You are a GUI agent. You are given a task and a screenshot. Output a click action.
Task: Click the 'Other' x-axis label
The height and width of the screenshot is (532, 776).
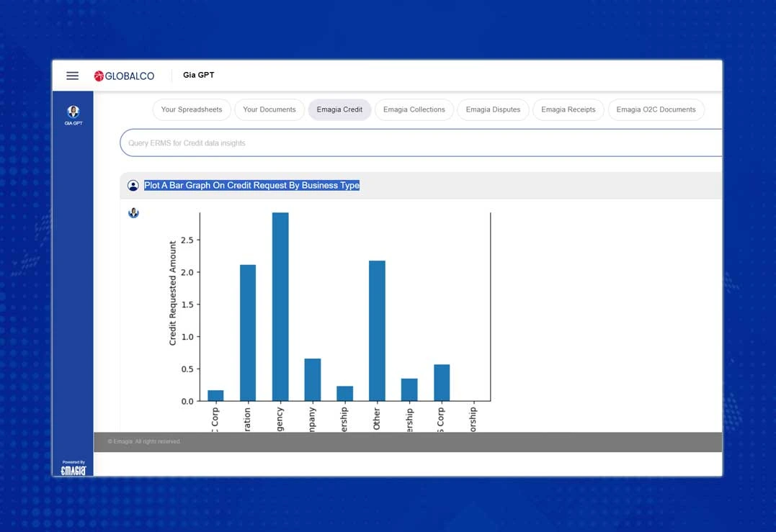[377, 419]
